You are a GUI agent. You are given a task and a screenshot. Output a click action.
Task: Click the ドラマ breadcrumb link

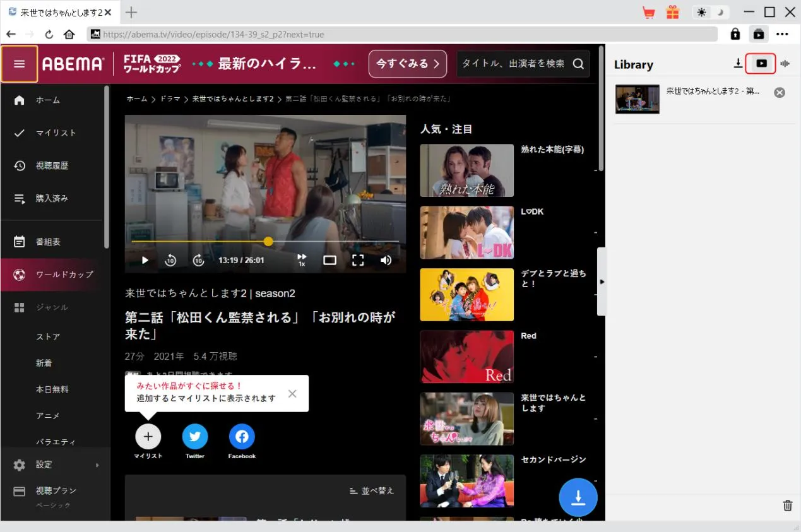170,99
